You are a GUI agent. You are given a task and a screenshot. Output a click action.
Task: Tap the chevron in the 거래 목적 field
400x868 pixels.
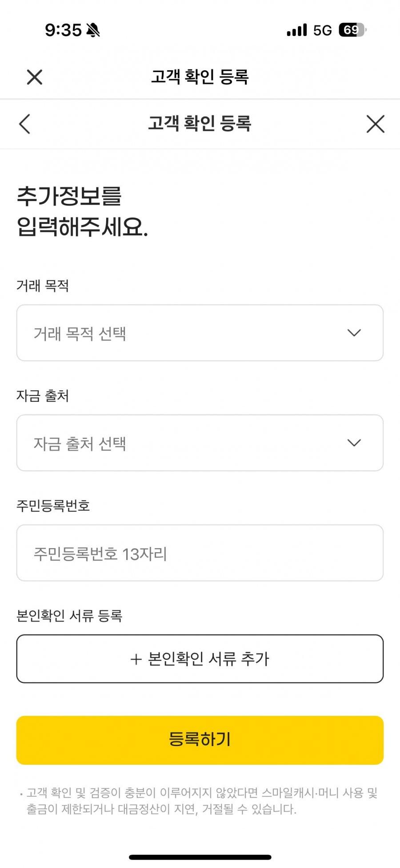tap(354, 333)
